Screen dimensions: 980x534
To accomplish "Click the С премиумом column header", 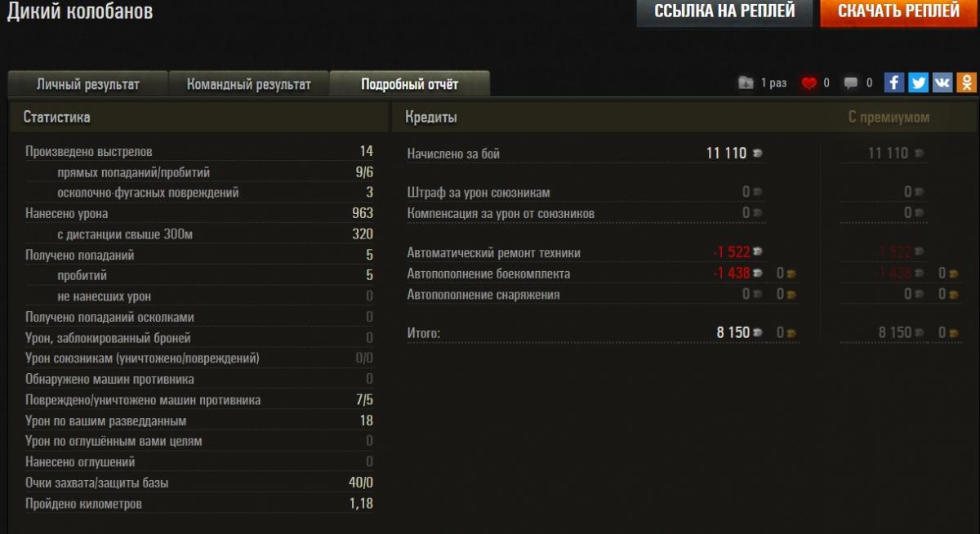I will point(889,118).
